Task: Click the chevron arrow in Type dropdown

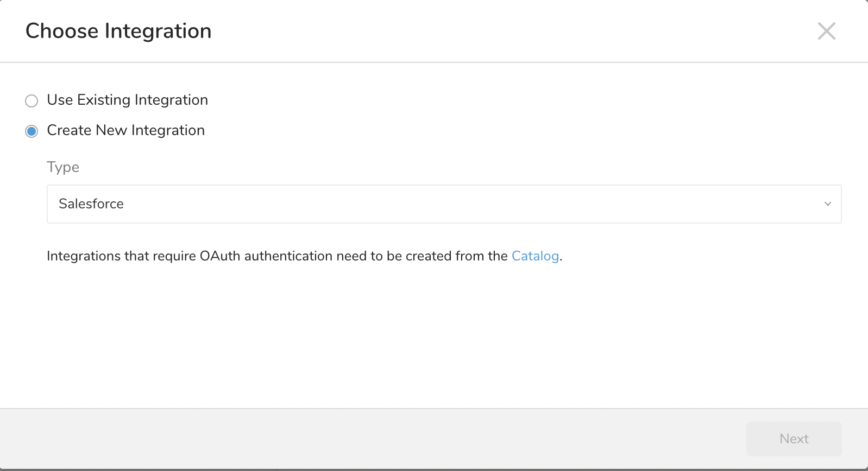Action: click(827, 204)
